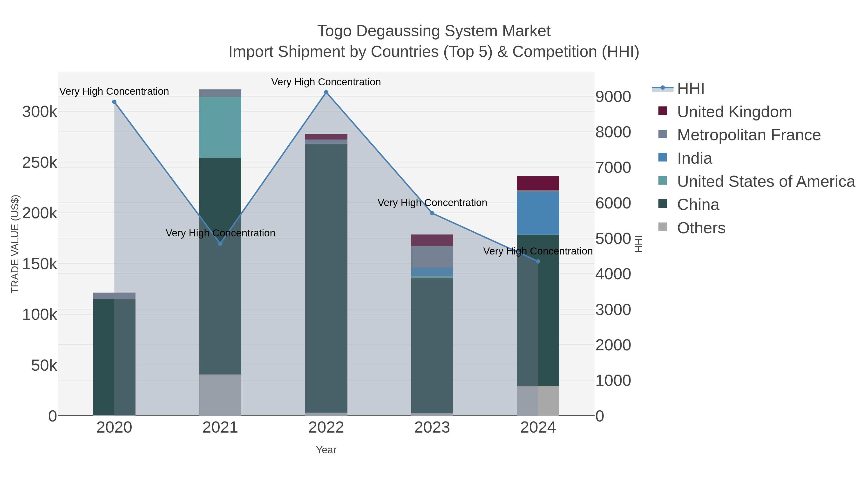Select the 2021 HHI data point

220,243
